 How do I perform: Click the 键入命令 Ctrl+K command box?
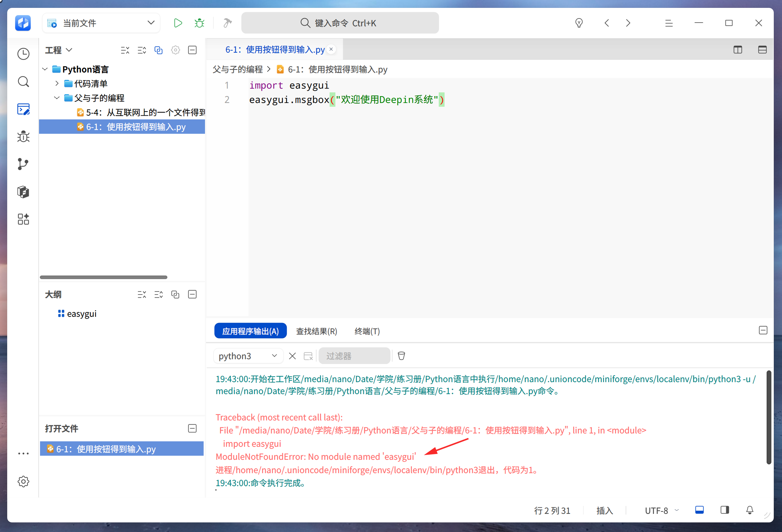click(x=340, y=23)
